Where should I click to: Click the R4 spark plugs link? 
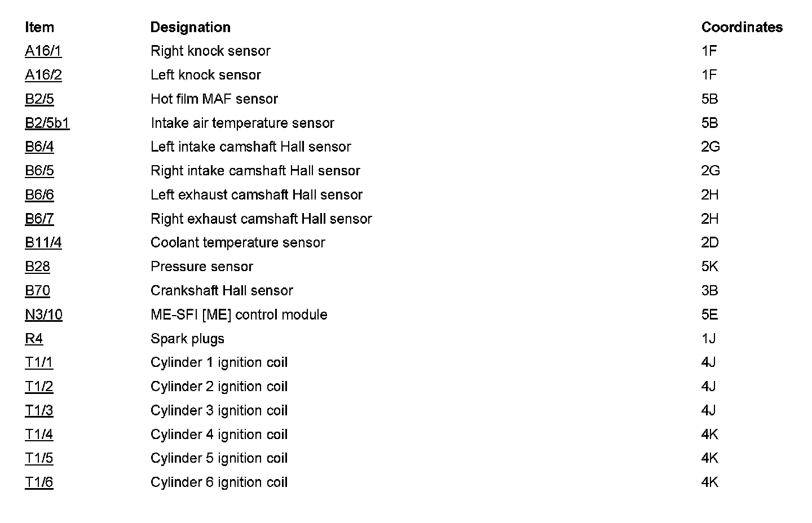click(x=33, y=339)
